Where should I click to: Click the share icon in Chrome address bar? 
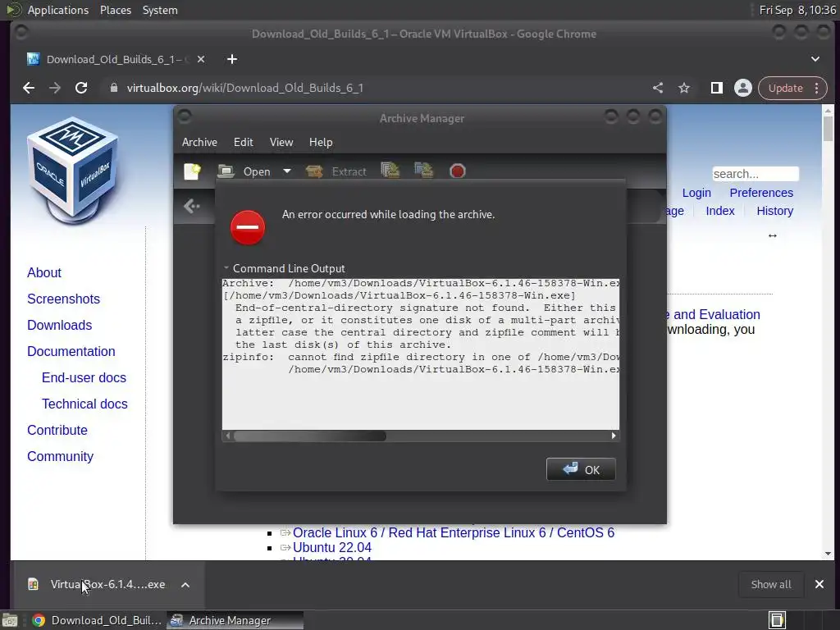[658, 88]
